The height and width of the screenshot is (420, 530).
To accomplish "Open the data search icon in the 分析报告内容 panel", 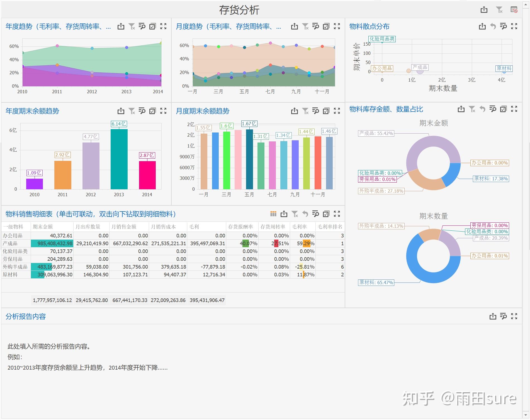I will [504, 316].
